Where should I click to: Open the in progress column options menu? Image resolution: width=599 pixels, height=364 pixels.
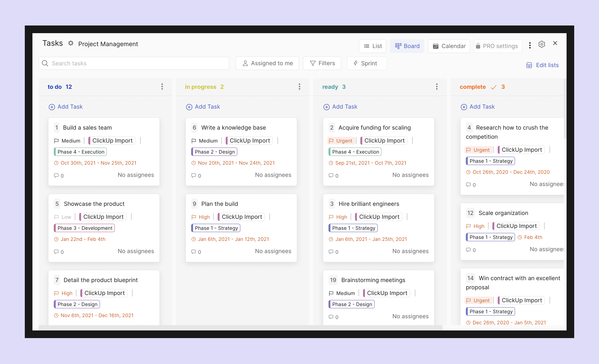[299, 87]
